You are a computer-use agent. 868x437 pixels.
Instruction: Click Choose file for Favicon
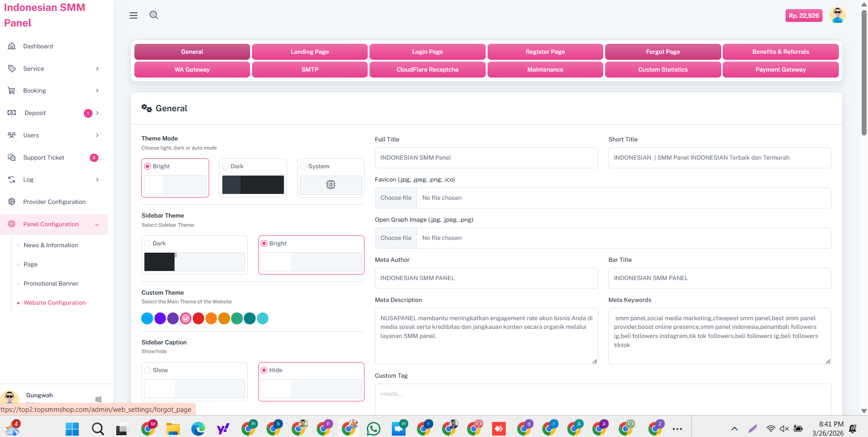396,198
